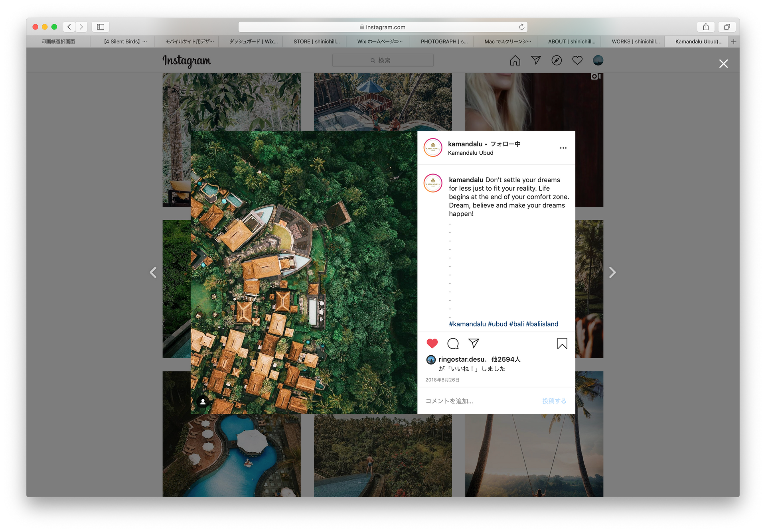Image resolution: width=766 pixels, height=532 pixels.
Task: Open the #baliisland hashtag
Action: click(x=542, y=324)
